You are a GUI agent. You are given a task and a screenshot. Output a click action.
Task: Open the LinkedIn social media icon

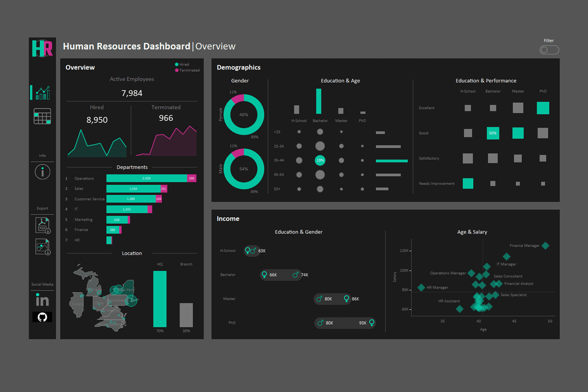(42, 300)
